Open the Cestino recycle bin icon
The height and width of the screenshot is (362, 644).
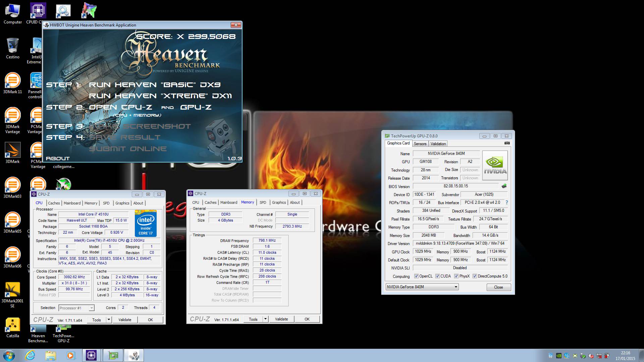pos(13,49)
